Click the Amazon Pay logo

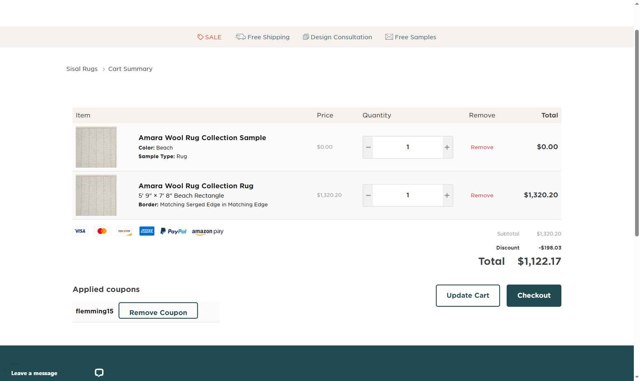tap(208, 232)
